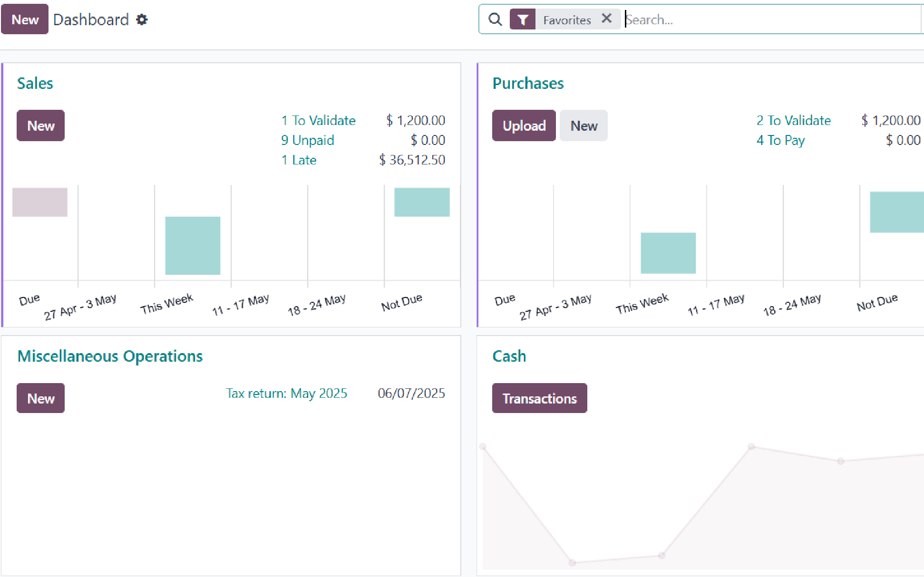The height and width of the screenshot is (577, 924).
Task: Create new invoice in Sales card
Action: coord(40,125)
